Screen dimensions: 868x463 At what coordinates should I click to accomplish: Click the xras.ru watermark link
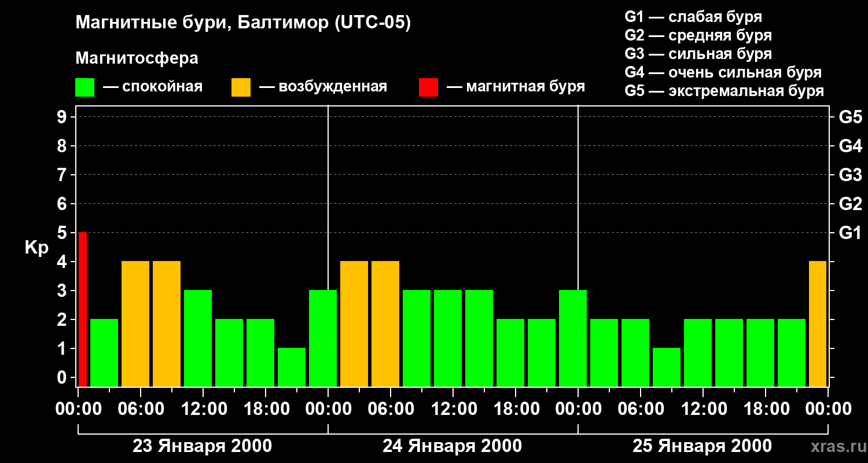[836, 446]
